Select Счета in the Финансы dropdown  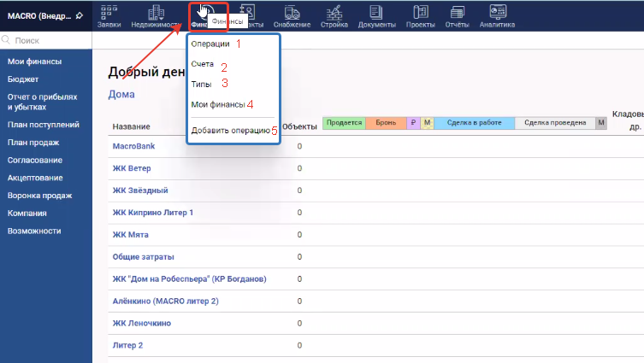(203, 64)
